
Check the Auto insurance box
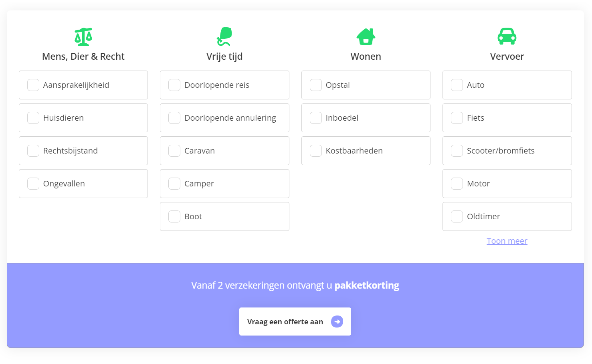point(457,85)
